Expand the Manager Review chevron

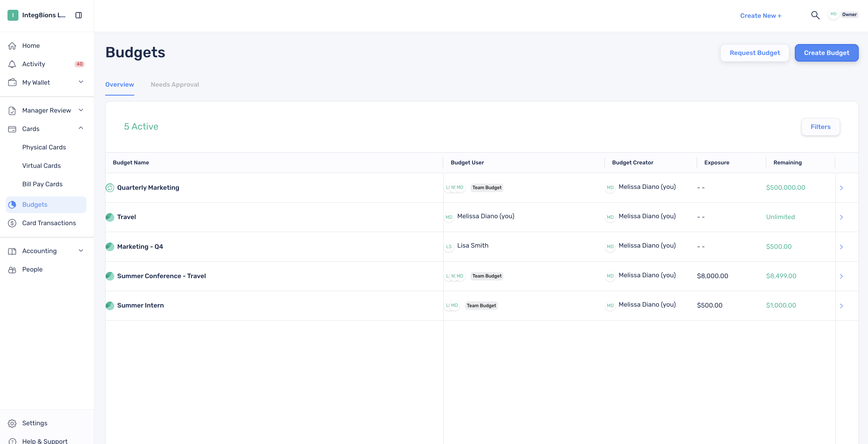point(81,110)
